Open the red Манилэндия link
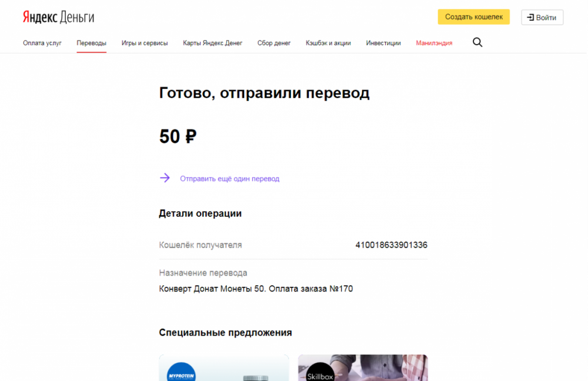Viewport: 588px width, 381px height. point(434,43)
